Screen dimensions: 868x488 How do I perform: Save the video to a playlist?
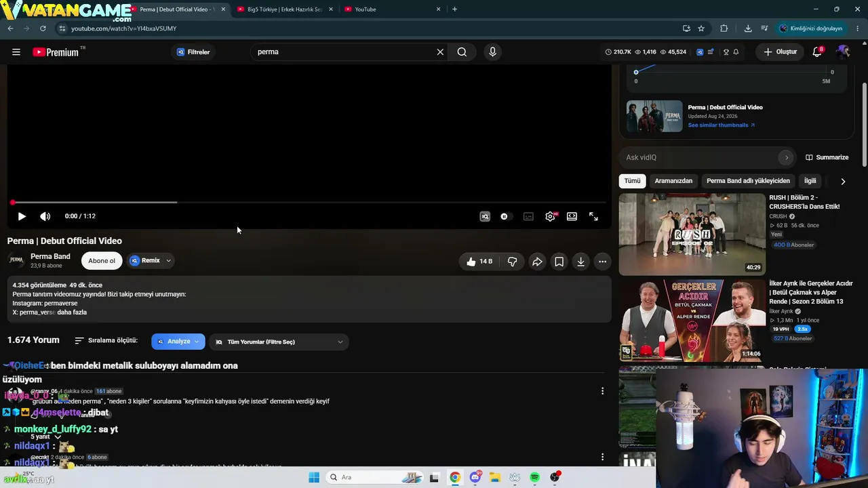click(559, 262)
